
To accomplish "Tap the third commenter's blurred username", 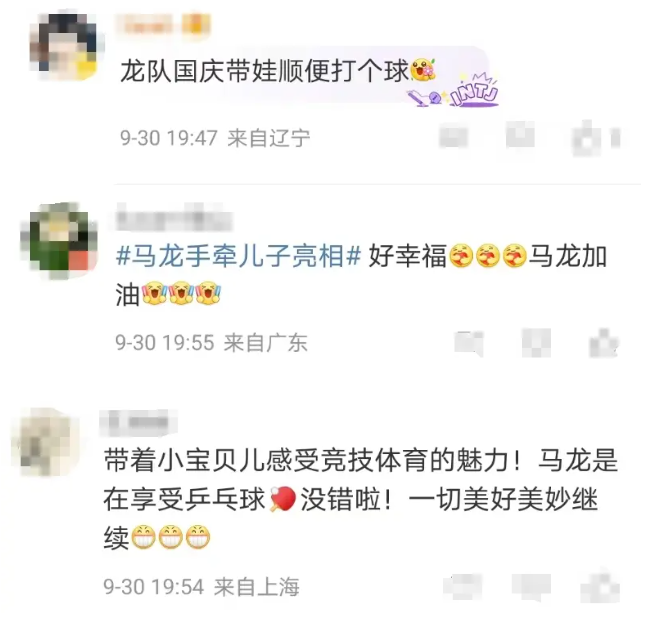I will coord(138,423).
